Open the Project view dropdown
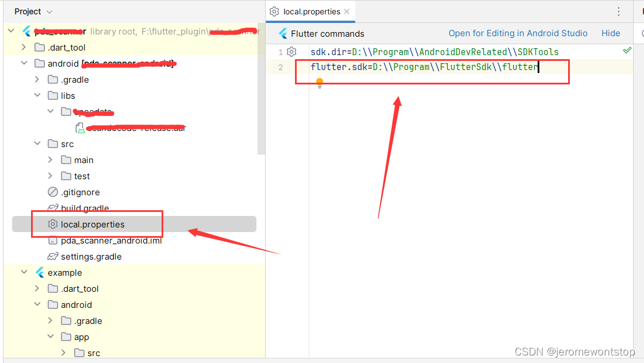Screen dimensions: 644x363 [x=33, y=11]
